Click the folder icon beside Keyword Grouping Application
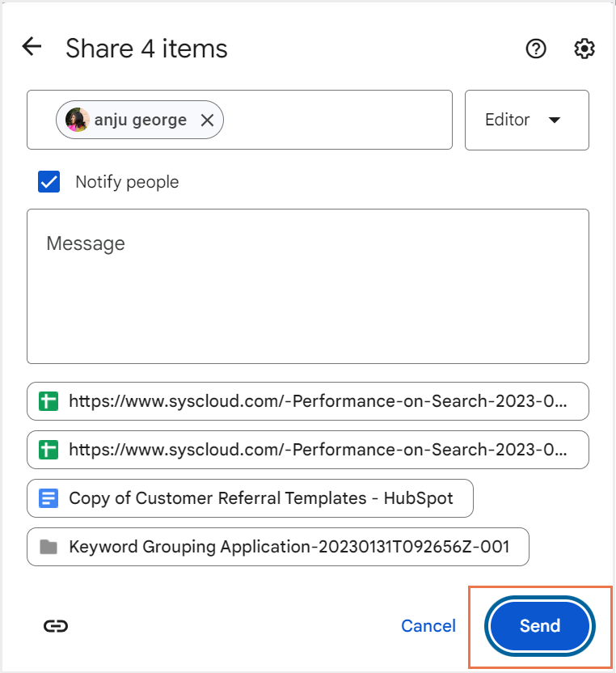Viewport: 616px width, 673px height. [x=49, y=547]
